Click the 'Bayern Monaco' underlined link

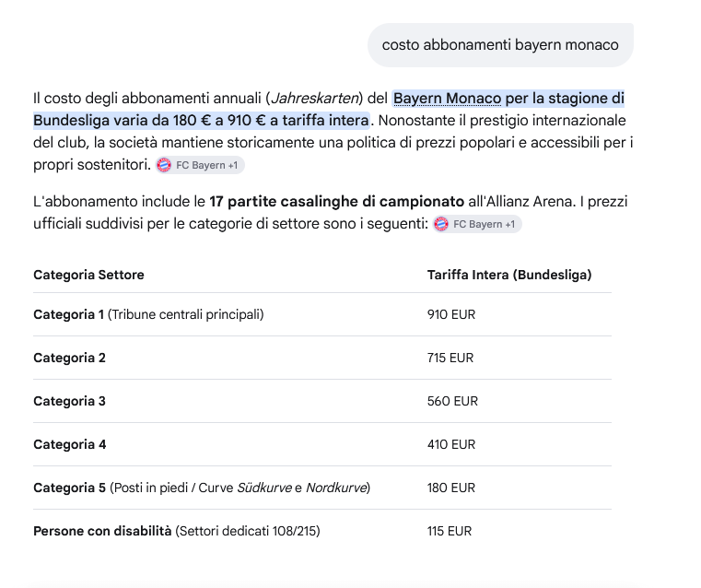pos(447,98)
